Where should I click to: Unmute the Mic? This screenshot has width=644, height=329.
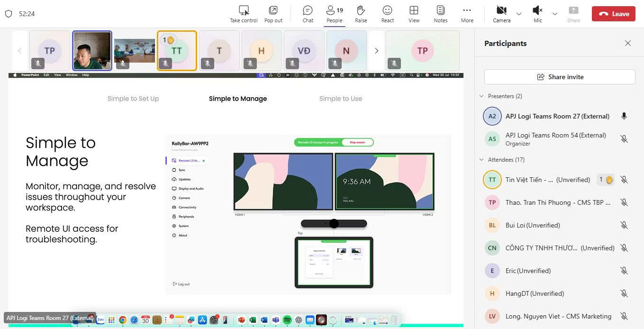(x=537, y=10)
